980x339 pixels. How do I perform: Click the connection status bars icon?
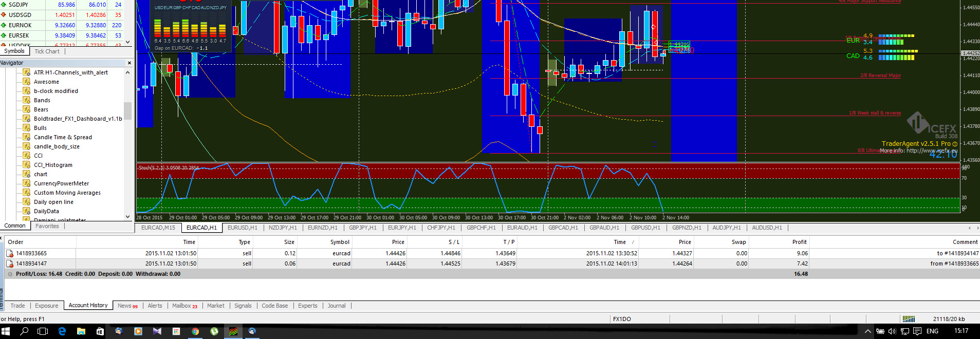pyautogui.click(x=909, y=319)
